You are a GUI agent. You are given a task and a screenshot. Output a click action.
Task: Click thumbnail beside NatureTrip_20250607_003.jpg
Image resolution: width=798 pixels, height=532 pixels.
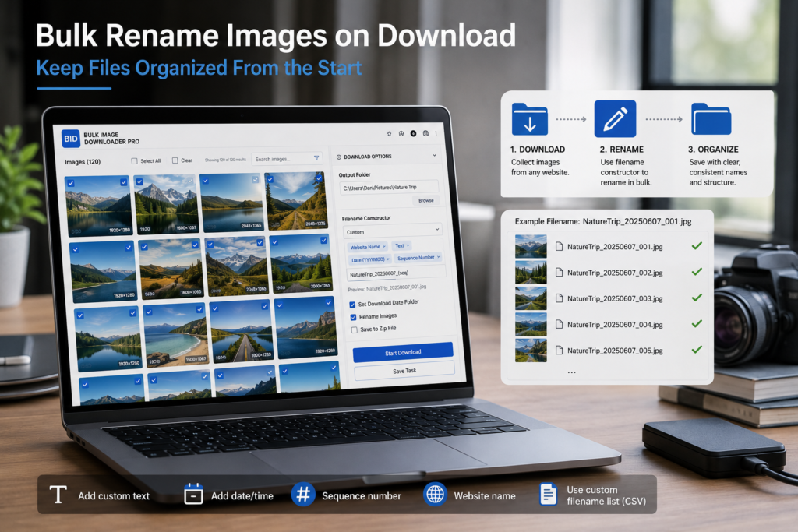click(531, 298)
